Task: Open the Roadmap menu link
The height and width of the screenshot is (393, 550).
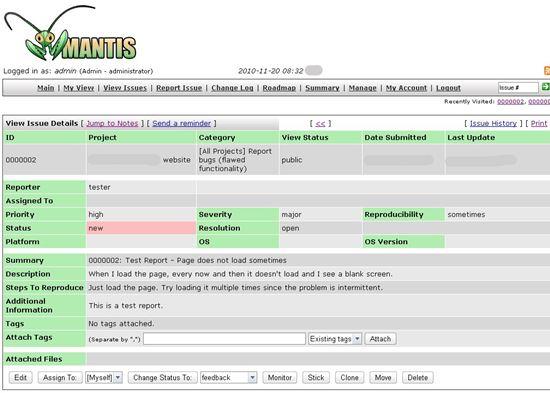Action: tap(279, 88)
